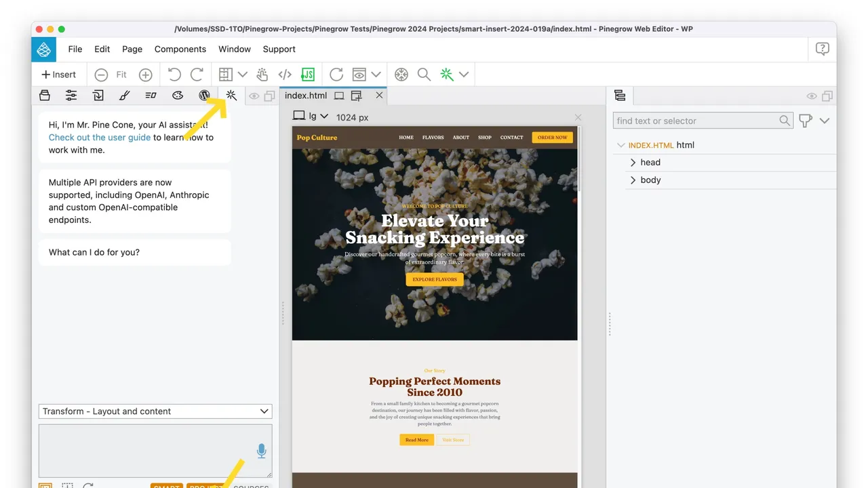
Task: Click the round wheel icon in toolbar
Action: [x=401, y=75]
